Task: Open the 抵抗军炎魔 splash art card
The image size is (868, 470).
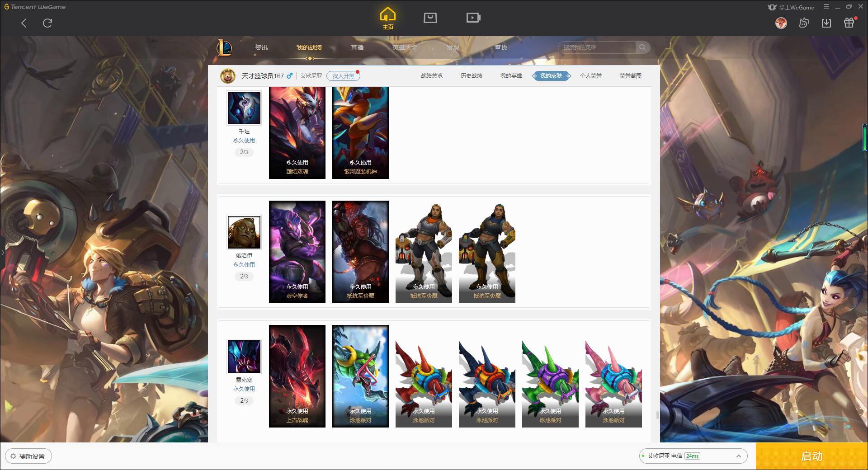Action: point(360,252)
